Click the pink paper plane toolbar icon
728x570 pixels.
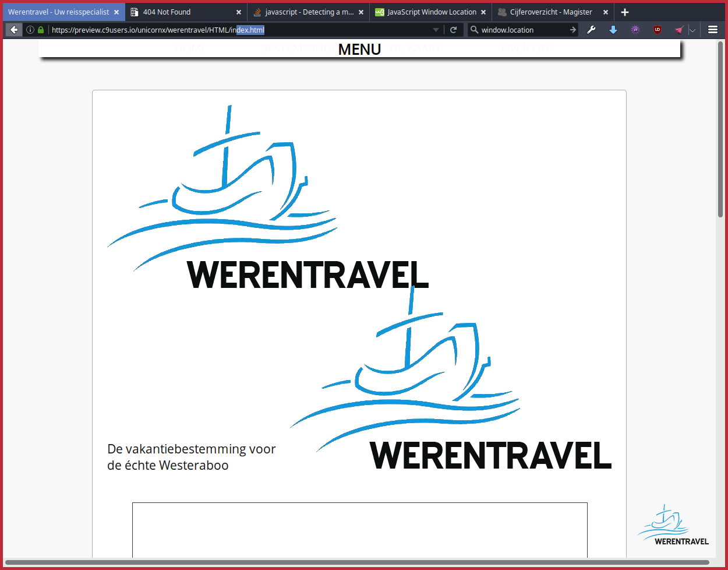click(678, 30)
